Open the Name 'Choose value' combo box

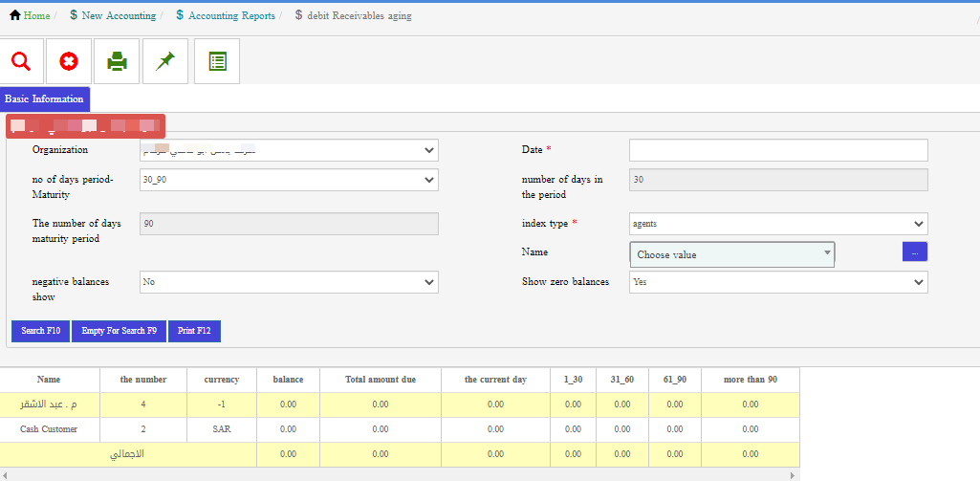coord(731,254)
